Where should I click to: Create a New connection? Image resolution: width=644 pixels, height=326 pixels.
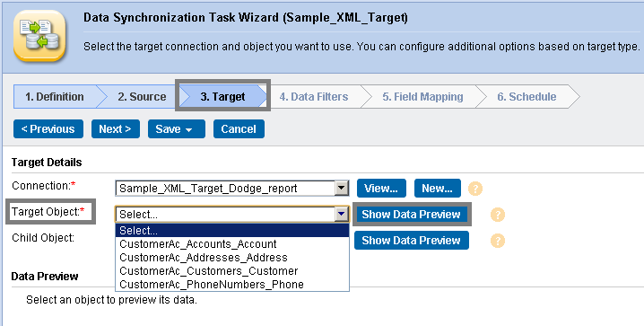pyautogui.click(x=438, y=189)
